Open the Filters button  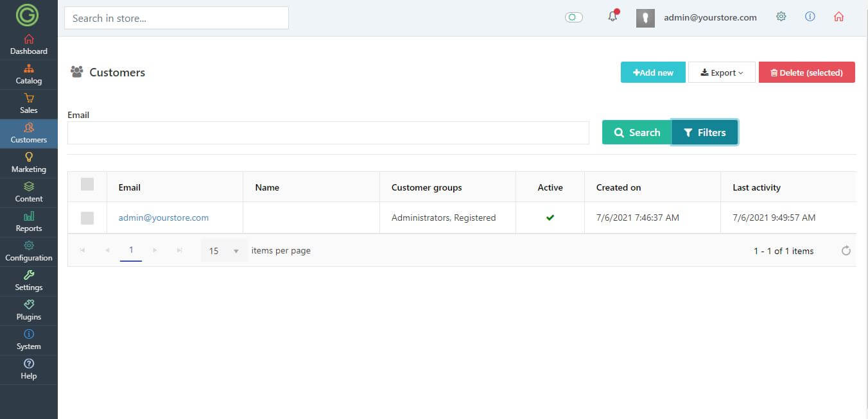704,132
